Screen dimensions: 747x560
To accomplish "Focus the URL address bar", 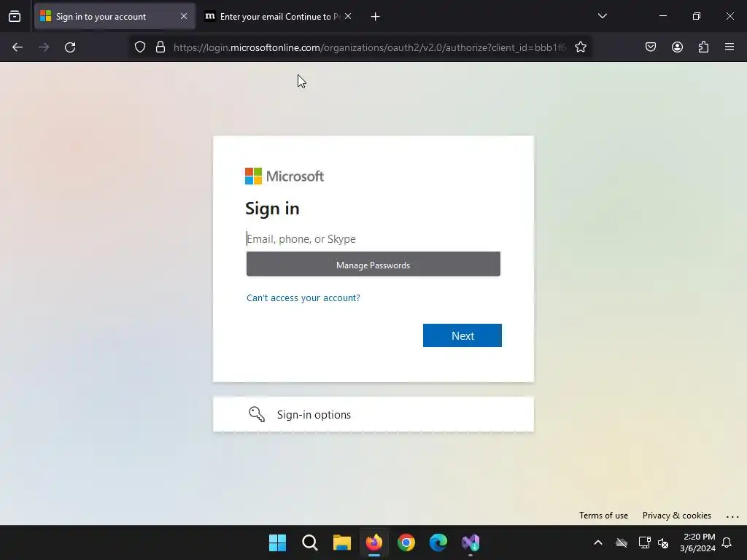I will click(370, 47).
